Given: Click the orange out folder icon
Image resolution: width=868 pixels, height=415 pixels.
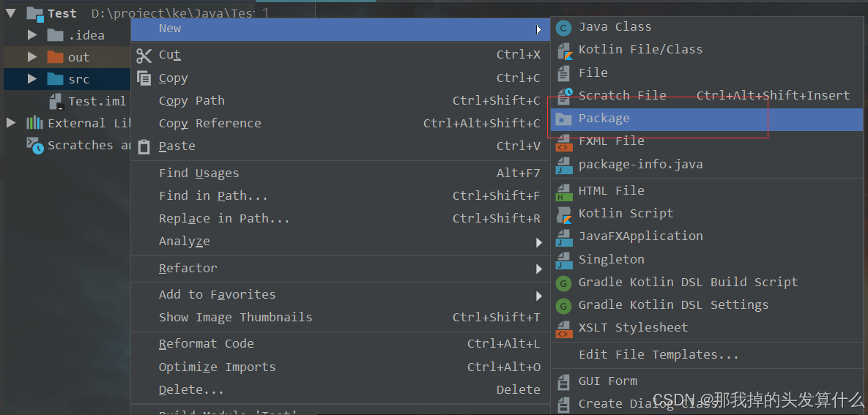Looking at the screenshot, I should (x=56, y=57).
